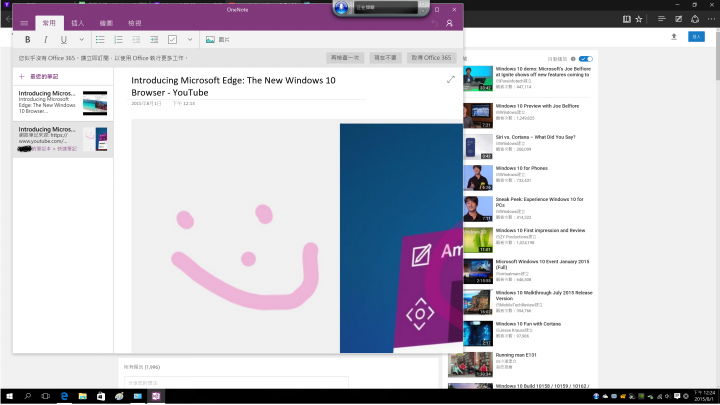720x405 pixels.
Task: Toggle underline formatting in OneNote
Action: 64,39
